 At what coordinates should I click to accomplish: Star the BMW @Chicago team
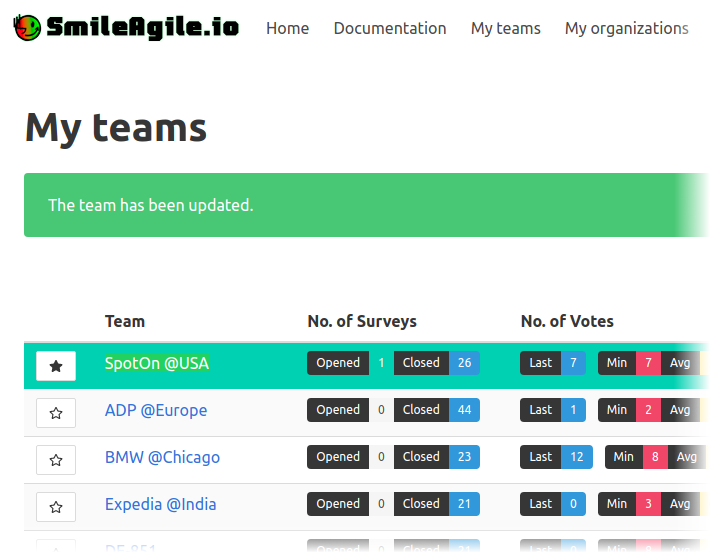point(56,460)
